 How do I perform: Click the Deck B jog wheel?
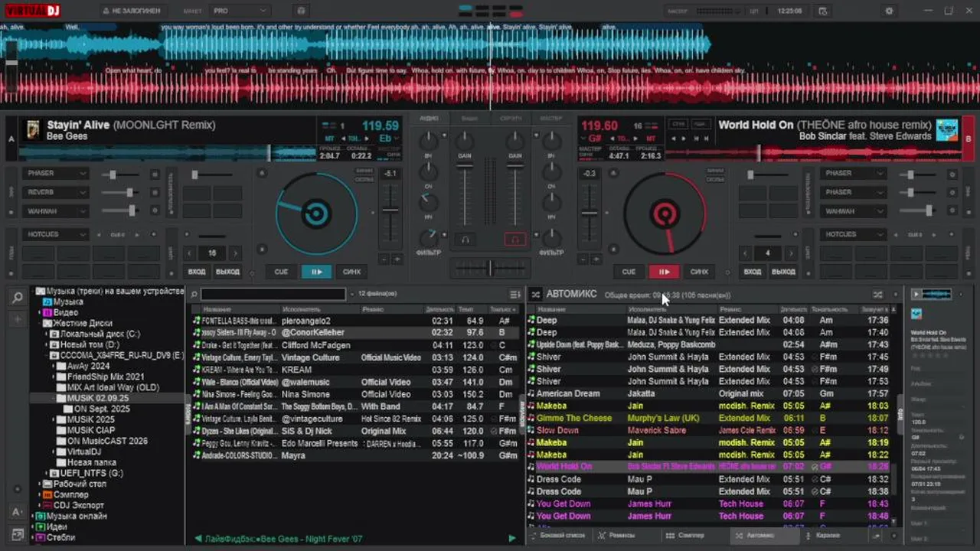pos(664,214)
